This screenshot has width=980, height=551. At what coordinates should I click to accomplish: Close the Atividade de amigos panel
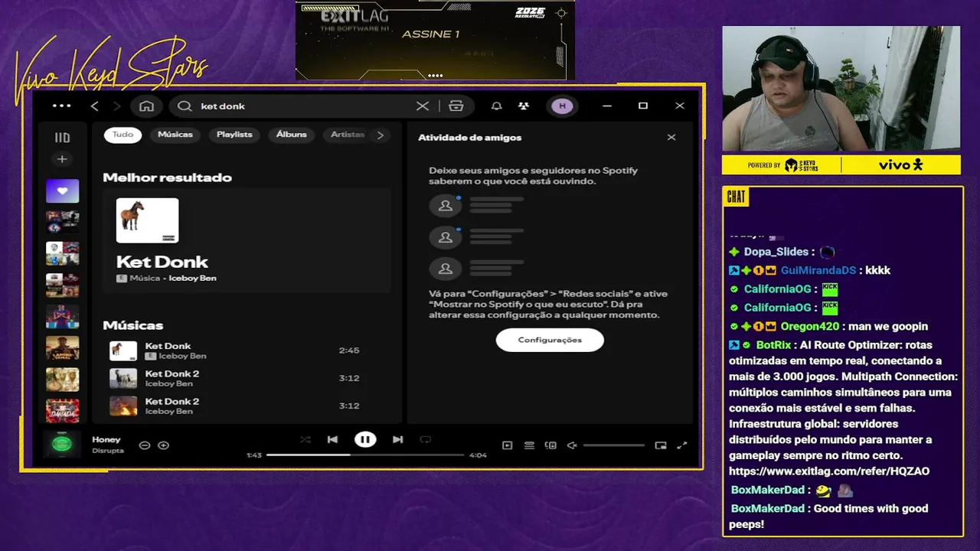point(671,138)
